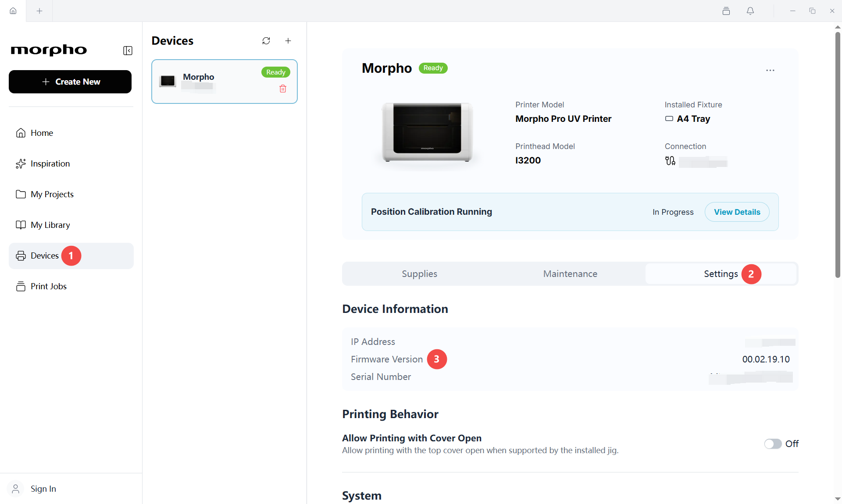Click the In Progress status text
This screenshot has width=842, height=504.
[673, 212]
